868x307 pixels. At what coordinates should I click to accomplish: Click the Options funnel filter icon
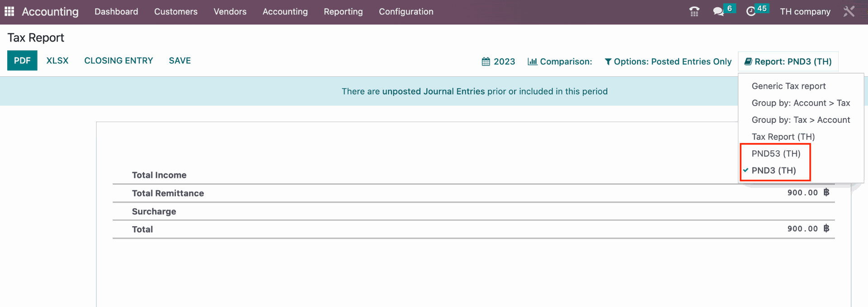pos(608,61)
